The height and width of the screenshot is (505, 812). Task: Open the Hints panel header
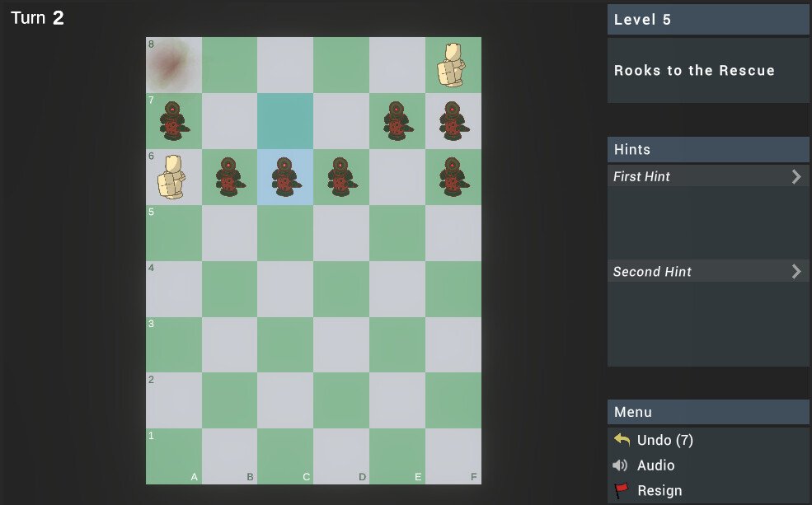707,150
